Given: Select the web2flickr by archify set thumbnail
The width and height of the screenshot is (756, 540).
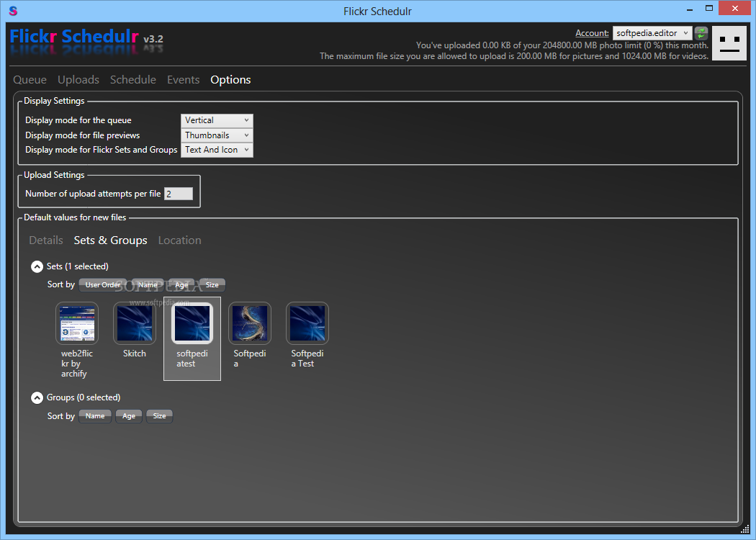Looking at the screenshot, I should (x=77, y=323).
